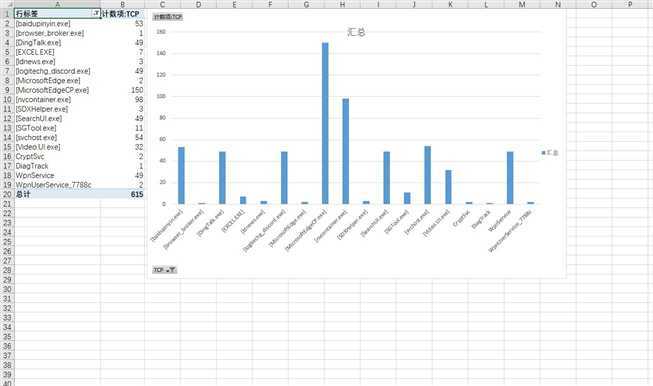Select the grand total value 615
653x386 pixels.
(122, 194)
